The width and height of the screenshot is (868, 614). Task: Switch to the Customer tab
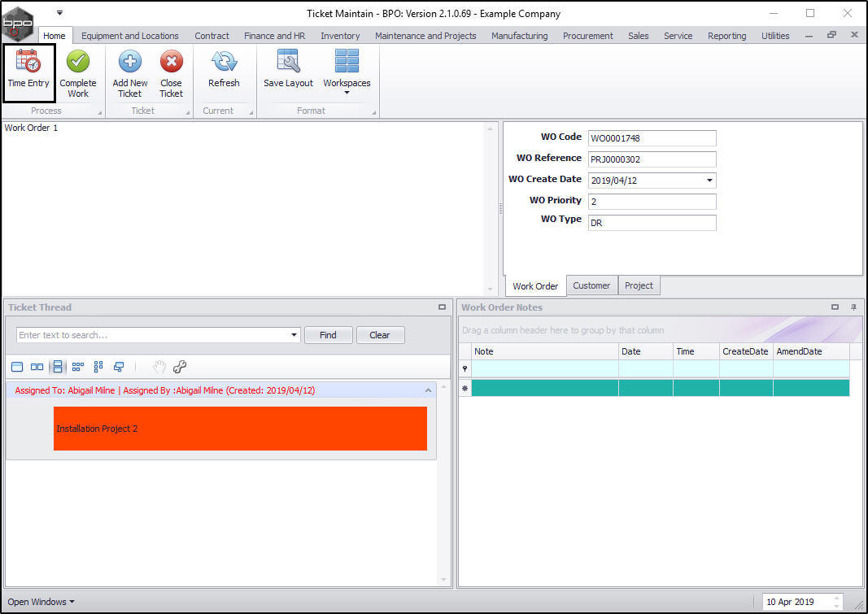click(x=591, y=285)
